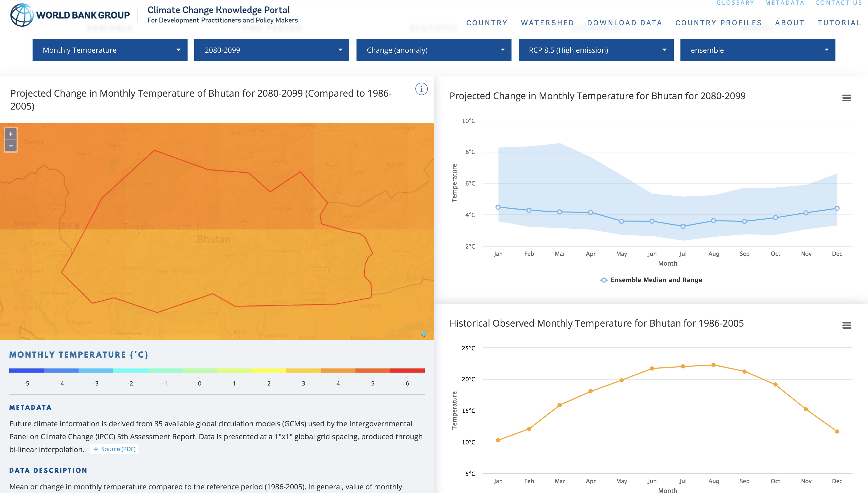Open the ensemble model dropdown

pos(758,50)
